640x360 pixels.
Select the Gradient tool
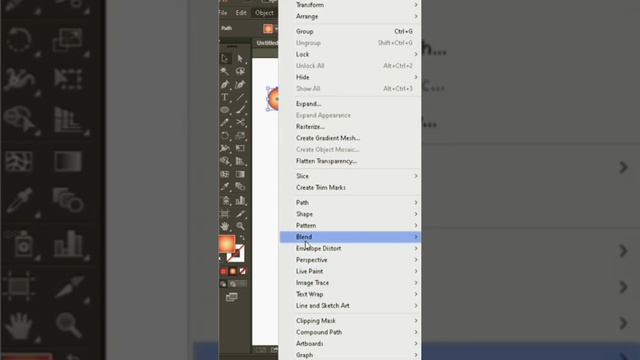(240, 174)
